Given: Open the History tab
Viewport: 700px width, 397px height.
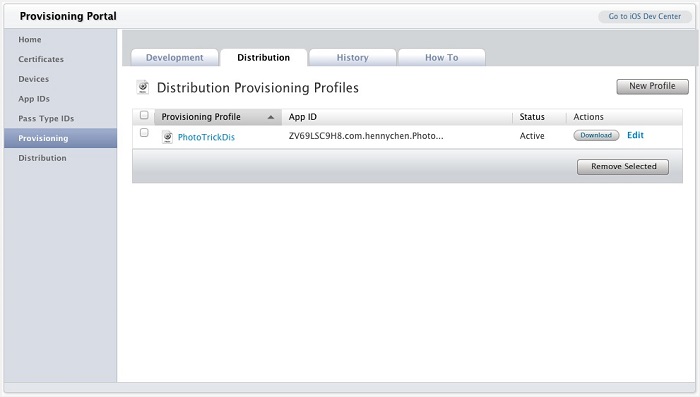Looking at the screenshot, I should click(352, 58).
